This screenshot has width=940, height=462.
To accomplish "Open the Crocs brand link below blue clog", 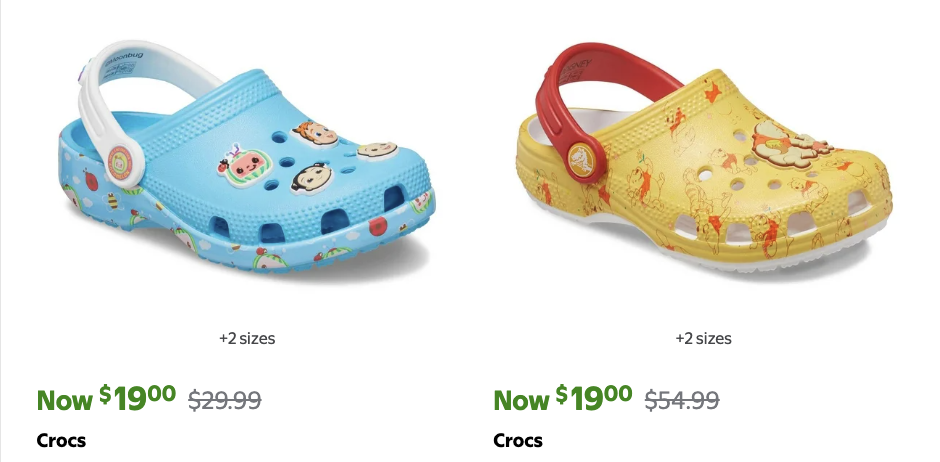I will tap(61, 440).
